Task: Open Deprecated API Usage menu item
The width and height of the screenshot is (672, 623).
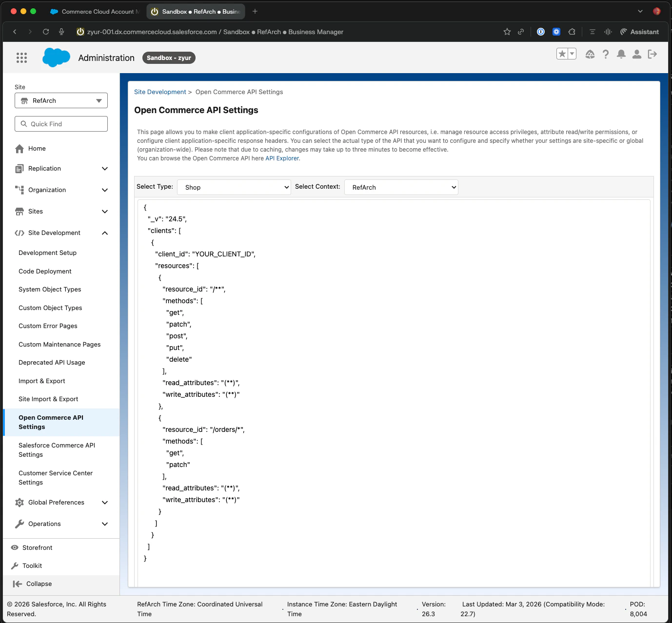Action: pyautogui.click(x=52, y=363)
